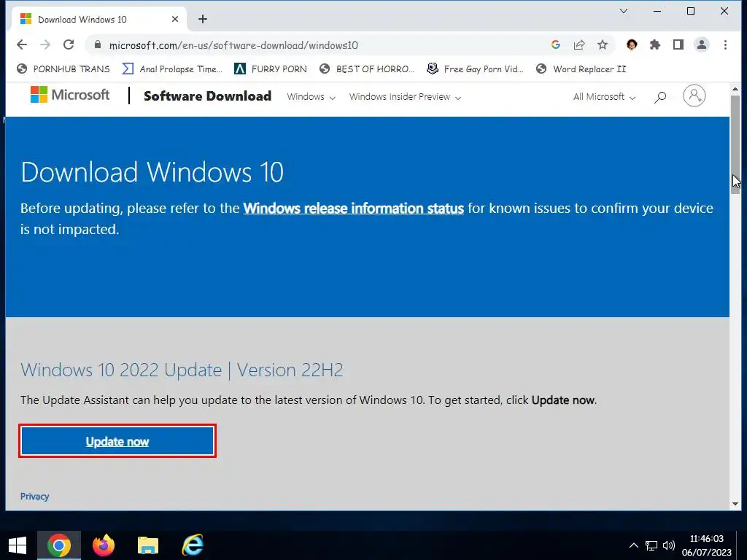Click Chrome in the taskbar

[59, 545]
